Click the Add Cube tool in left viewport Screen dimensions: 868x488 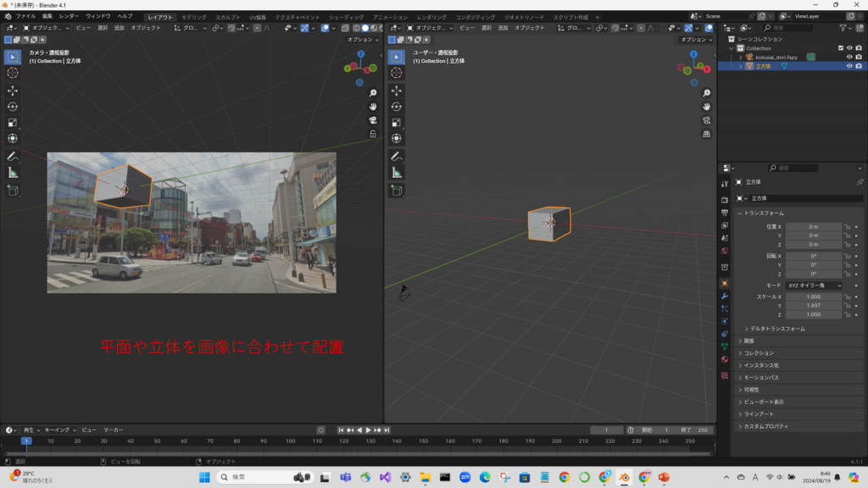(13, 191)
